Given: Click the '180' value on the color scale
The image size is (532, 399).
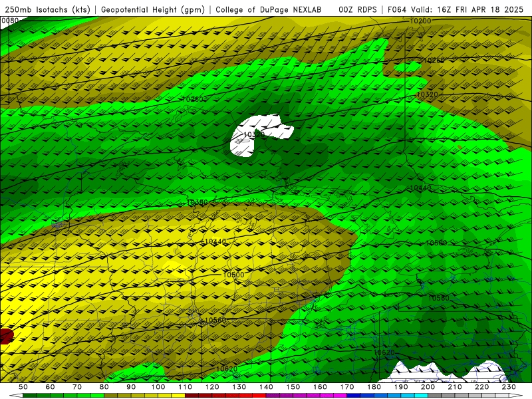Looking at the screenshot, I should coord(374,387).
